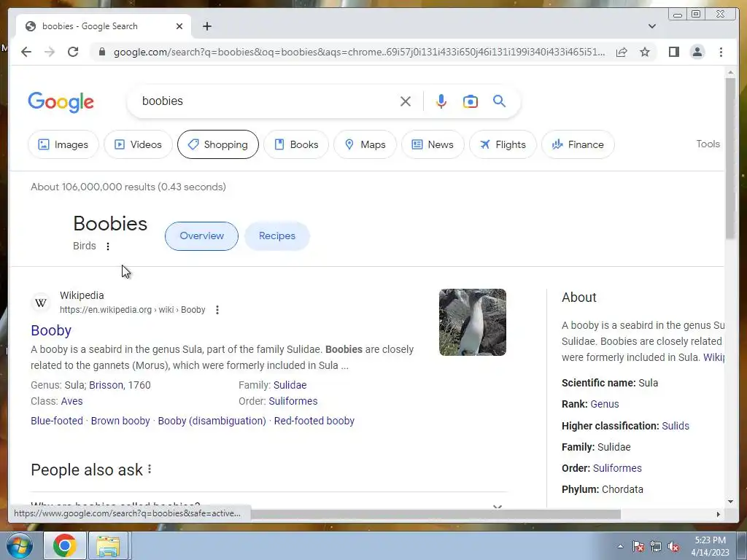This screenshot has height=560, width=747.
Task: Start a voice search with microphone
Action: tap(441, 101)
